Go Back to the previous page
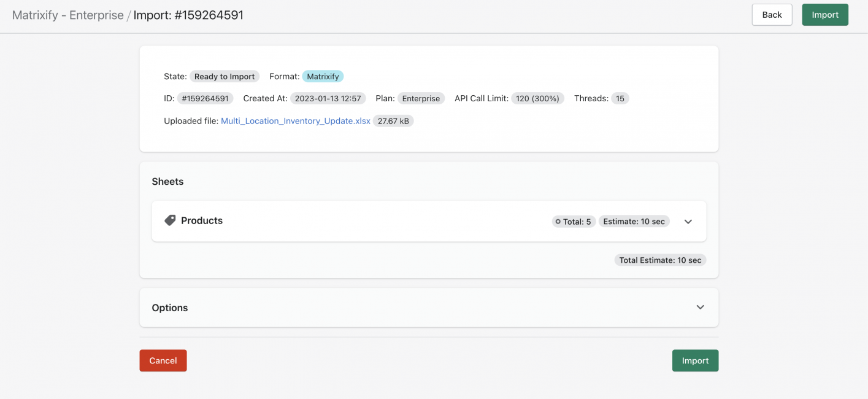868x399 pixels. point(772,14)
